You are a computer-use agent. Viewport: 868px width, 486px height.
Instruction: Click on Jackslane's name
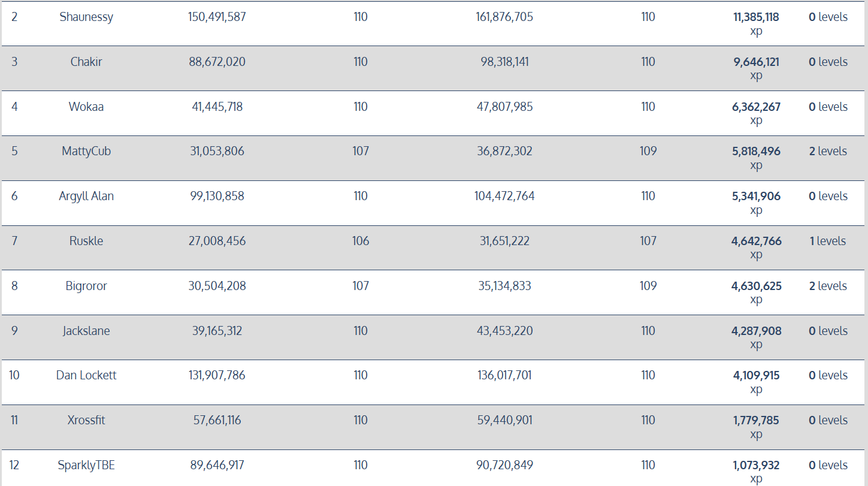click(86, 331)
